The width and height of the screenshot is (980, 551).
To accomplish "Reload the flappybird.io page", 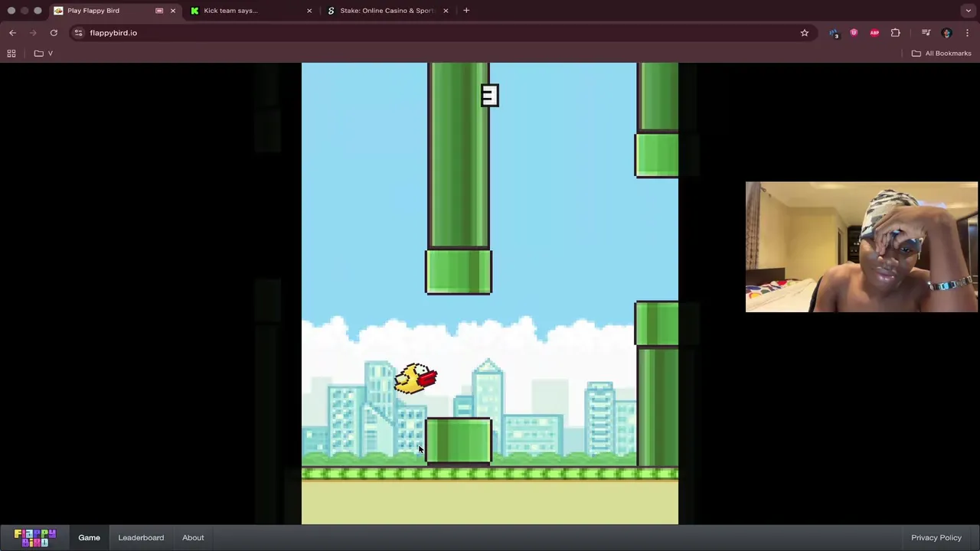I will click(54, 33).
